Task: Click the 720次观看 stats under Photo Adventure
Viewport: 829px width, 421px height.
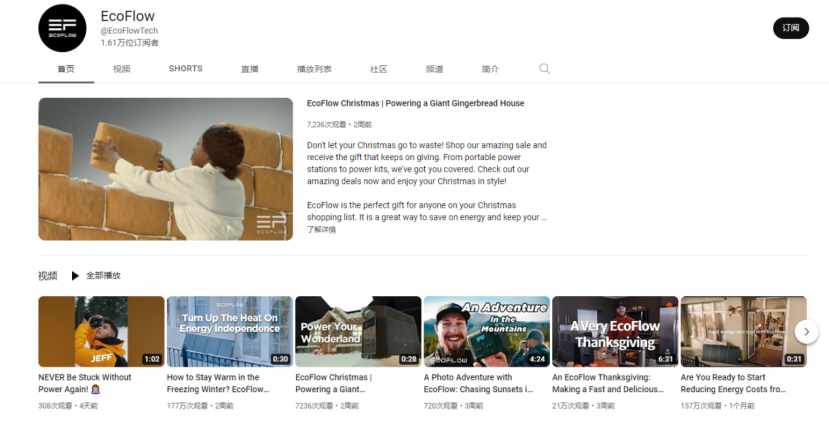Action: pyautogui.click(x=453, y=406)
